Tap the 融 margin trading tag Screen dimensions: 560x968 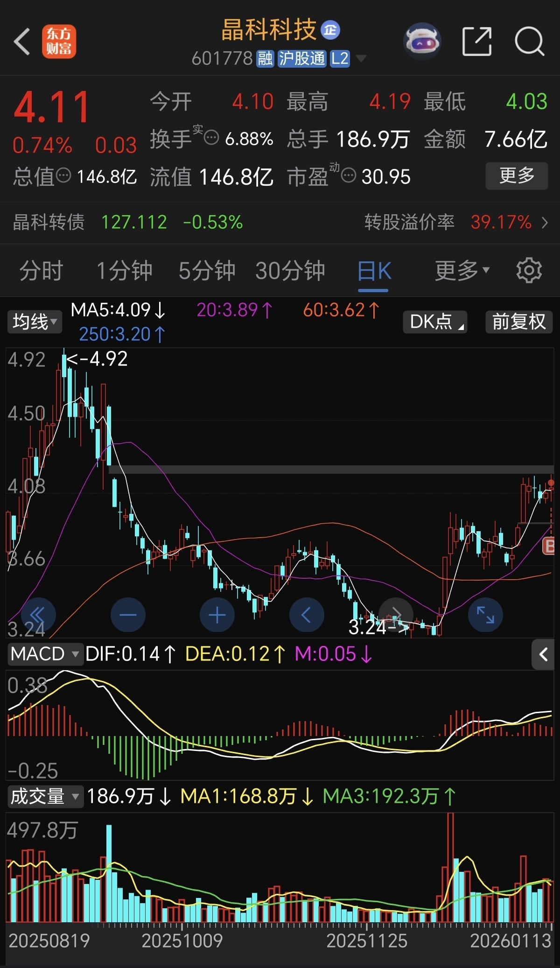[265, 58]
